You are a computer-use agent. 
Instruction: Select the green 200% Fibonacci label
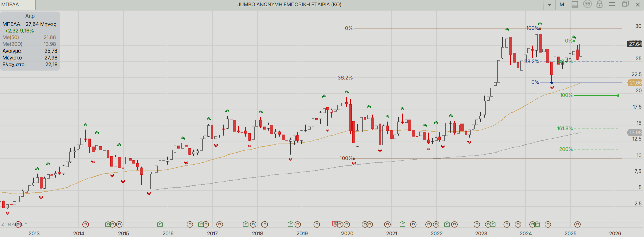(x=566, y=149)
